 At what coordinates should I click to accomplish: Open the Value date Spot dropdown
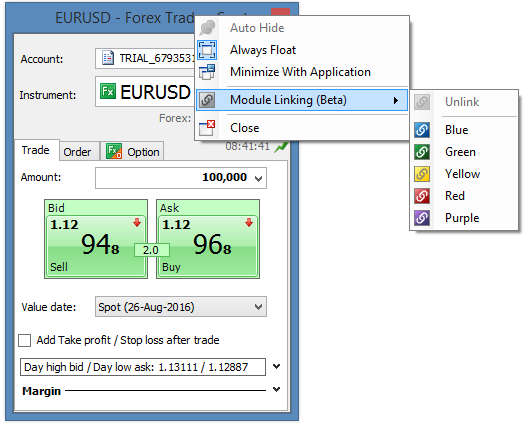[x=181, y=307]
